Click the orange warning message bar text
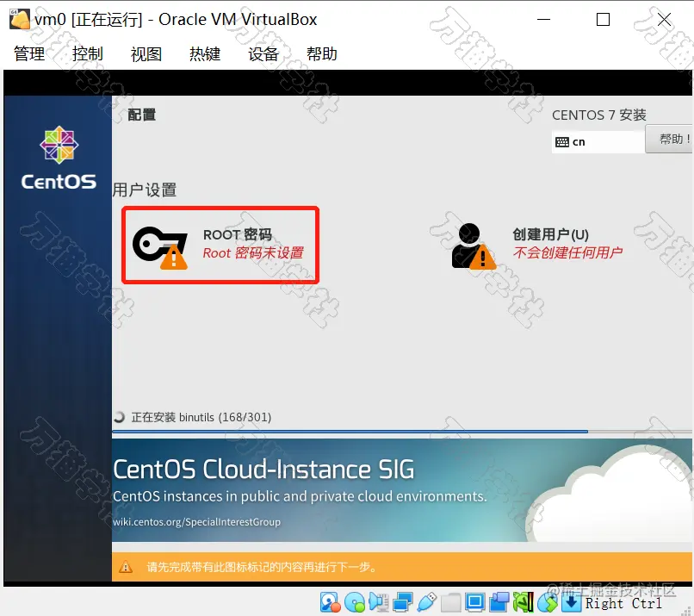The width and height of the screenshot is (694, 616). [261, 567]
